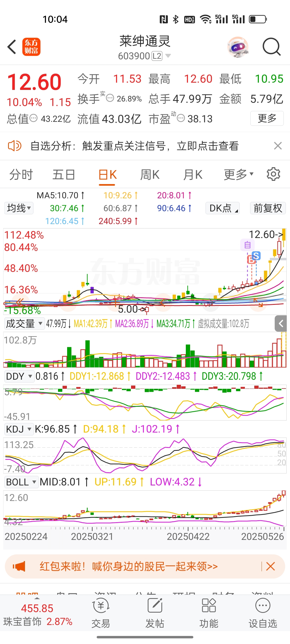Viewport: 290px width, 644px height.
Task: Tap the megaphone icon in 红包 banner
Action: tap(19, 566)
